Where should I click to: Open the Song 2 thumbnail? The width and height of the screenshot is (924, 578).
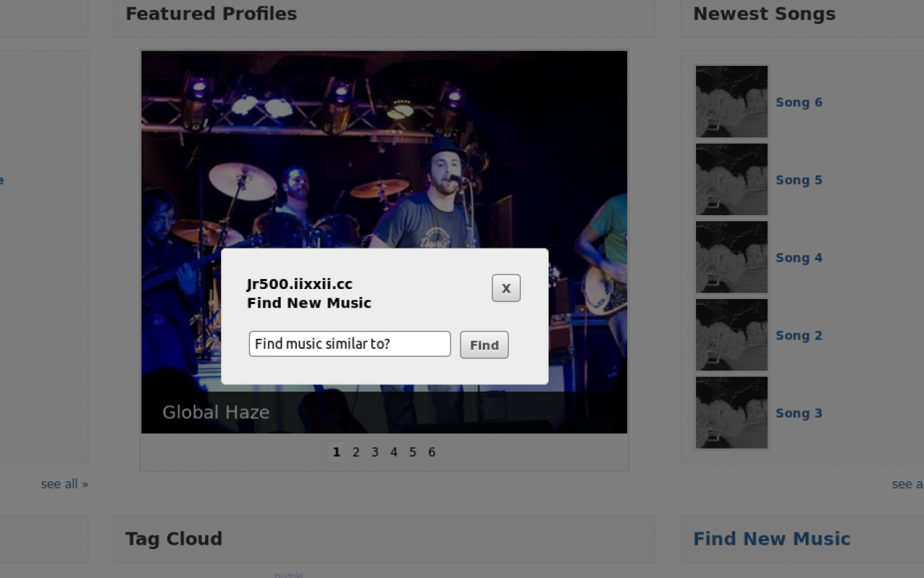(x=731, y=335)
